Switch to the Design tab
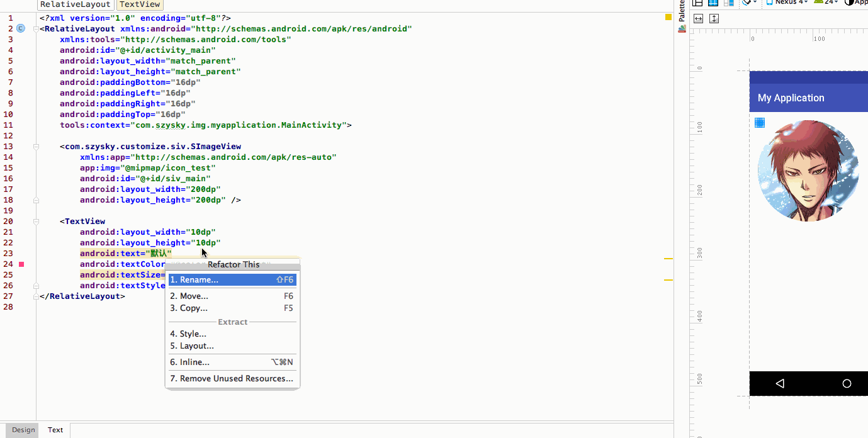Screen dimensions: 868x438 click(x=23, y=430)
